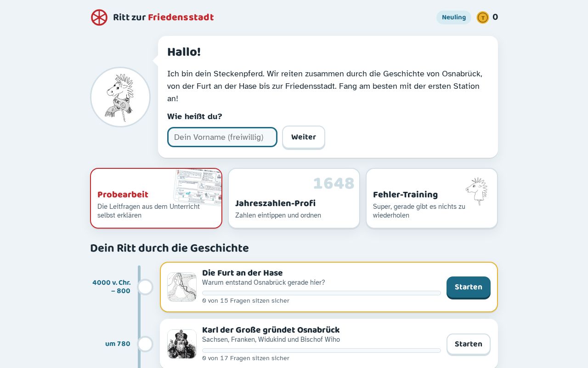588x368 pixels.
Task: Click the Neuling rank badge
Action: click(454, 17)
